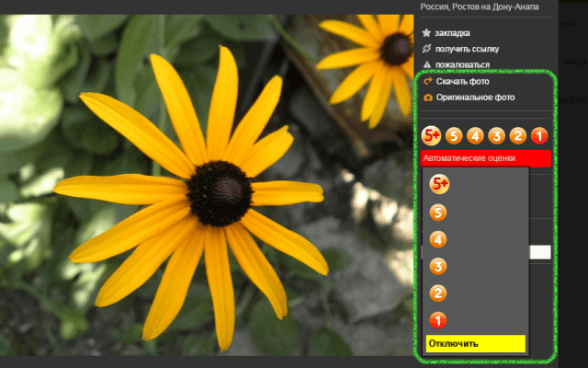Click the white input box behind the dropdown
Screen dimensions: 588x368
[x=540, y=252]
